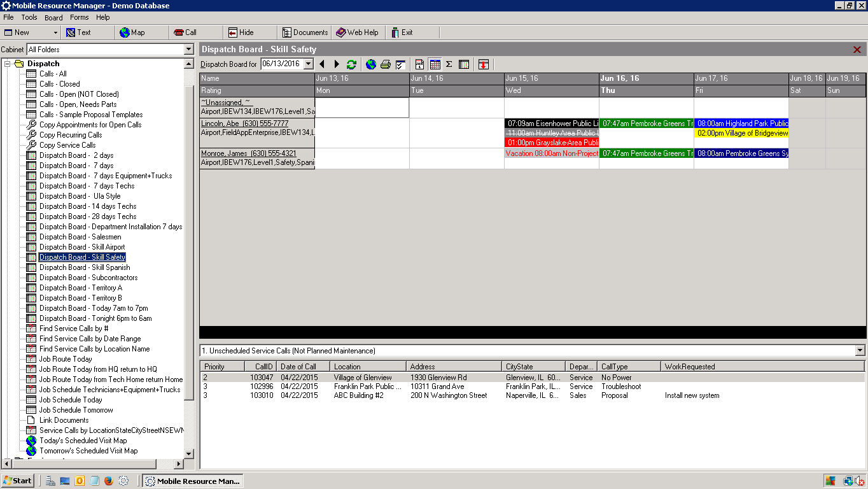This screenshot has height=489, width=868.
Task: Go to previous date with left arrow
Action: click(322, 64)
